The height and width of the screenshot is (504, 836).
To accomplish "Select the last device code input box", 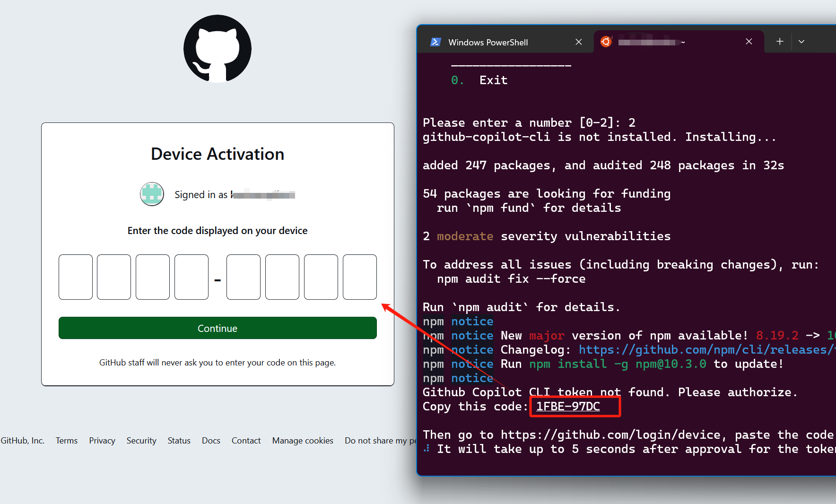I will (x=360, y=277).
